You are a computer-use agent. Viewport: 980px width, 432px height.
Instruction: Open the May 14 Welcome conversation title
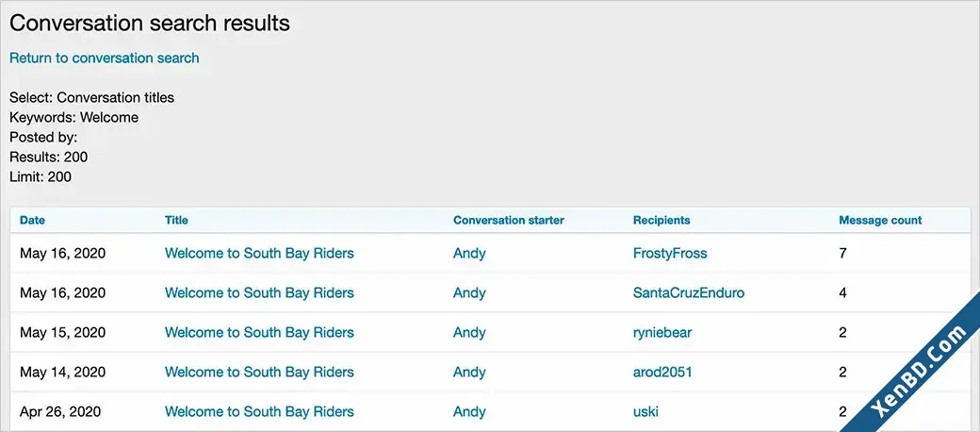pyautogui.click(x=259, y=372)
